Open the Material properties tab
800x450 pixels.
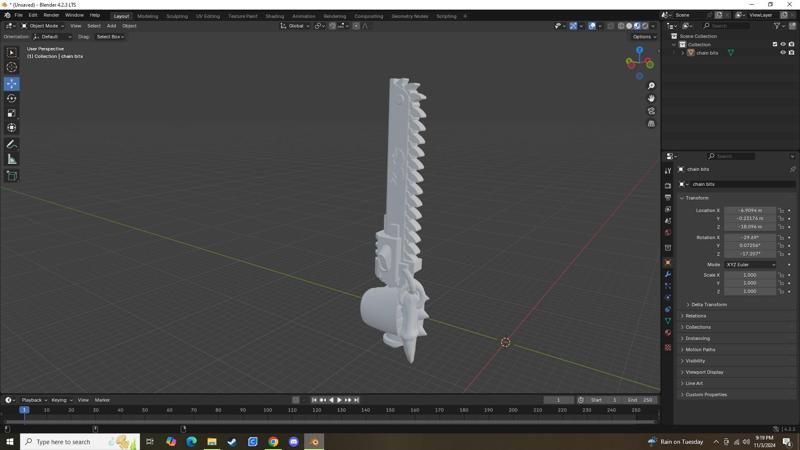click(x=668, y=333)
